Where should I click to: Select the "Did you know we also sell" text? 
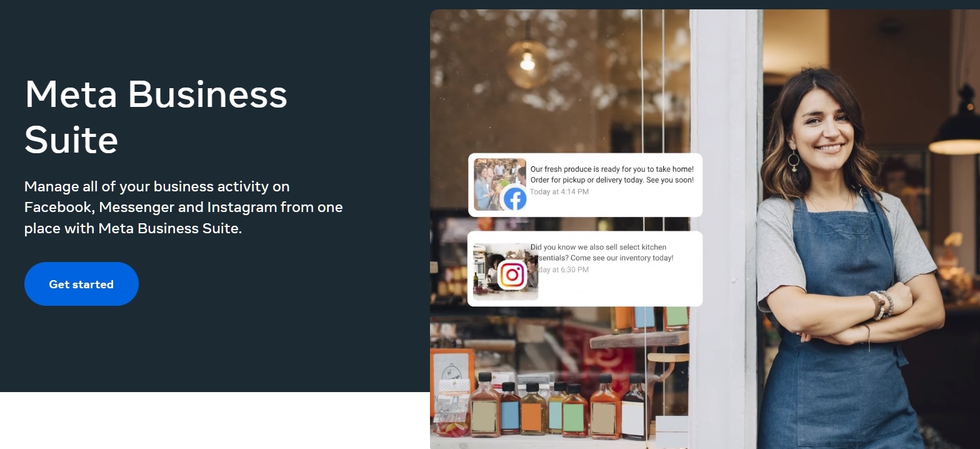click(602, 252)
